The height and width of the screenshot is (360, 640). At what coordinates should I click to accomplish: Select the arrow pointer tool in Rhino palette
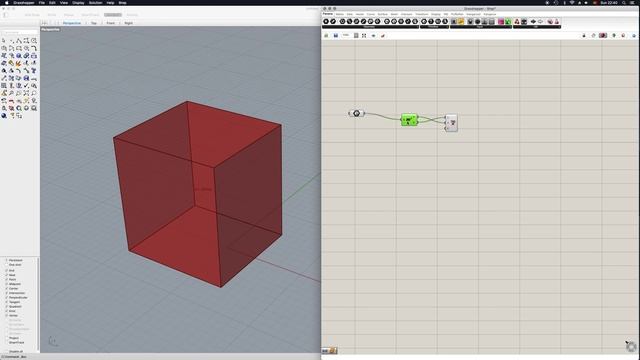tap(4, 41)
